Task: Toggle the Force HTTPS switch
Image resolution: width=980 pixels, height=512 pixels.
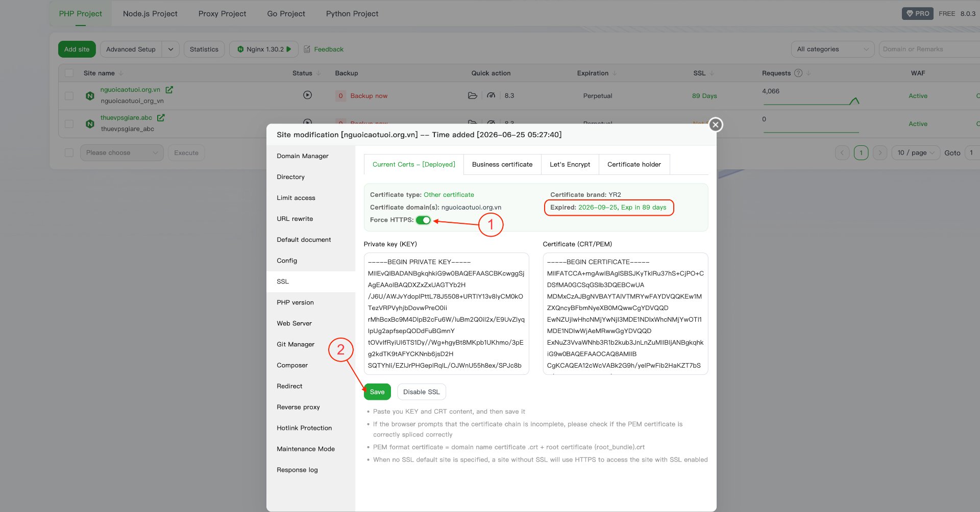Action: tap(423, 220)
